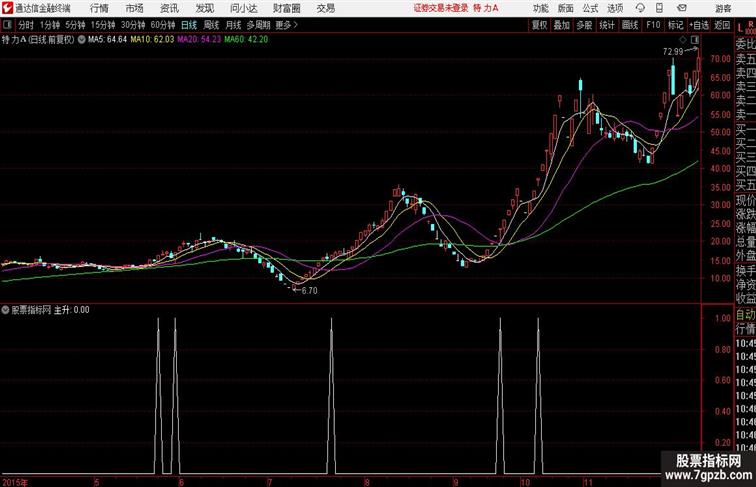Switch to the 1分钟 period tab
Viewport: 756px width, 487px height.
click(50, 25)
